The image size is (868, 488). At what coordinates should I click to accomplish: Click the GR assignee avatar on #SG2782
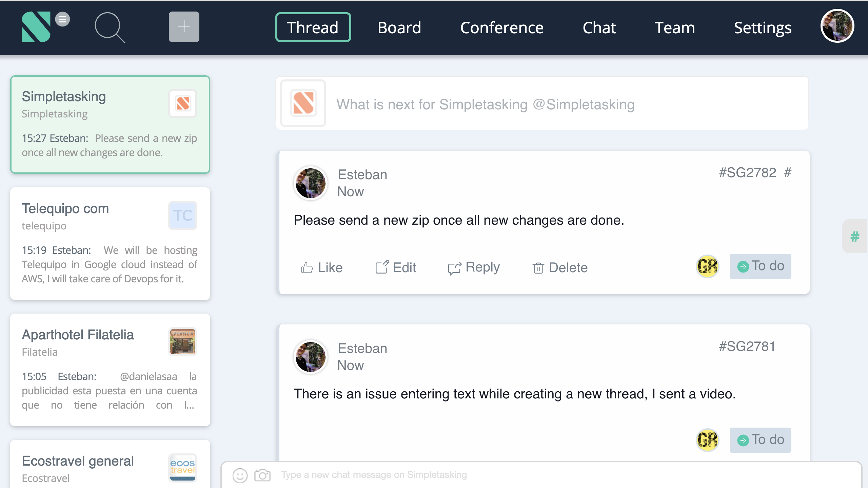click(x=707, y=266)
